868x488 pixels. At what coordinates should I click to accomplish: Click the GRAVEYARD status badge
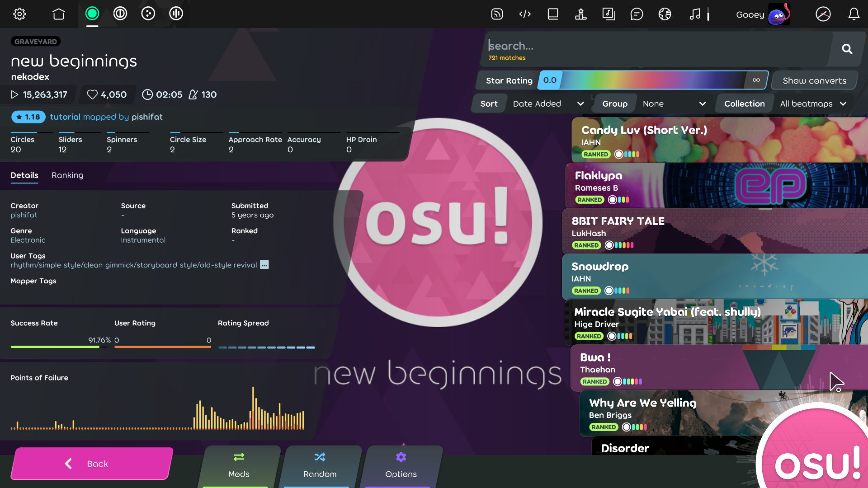pyautogui.click(x=36, y=42)
